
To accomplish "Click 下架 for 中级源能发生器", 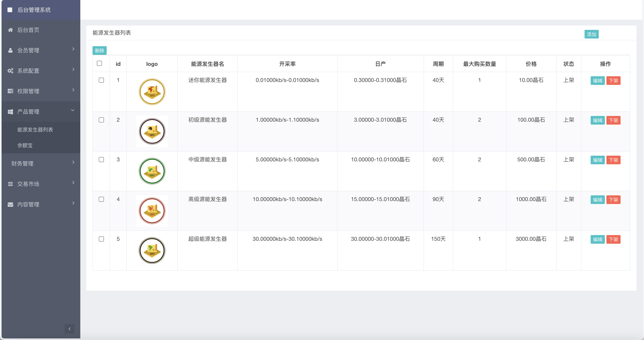I will (614, 160).
